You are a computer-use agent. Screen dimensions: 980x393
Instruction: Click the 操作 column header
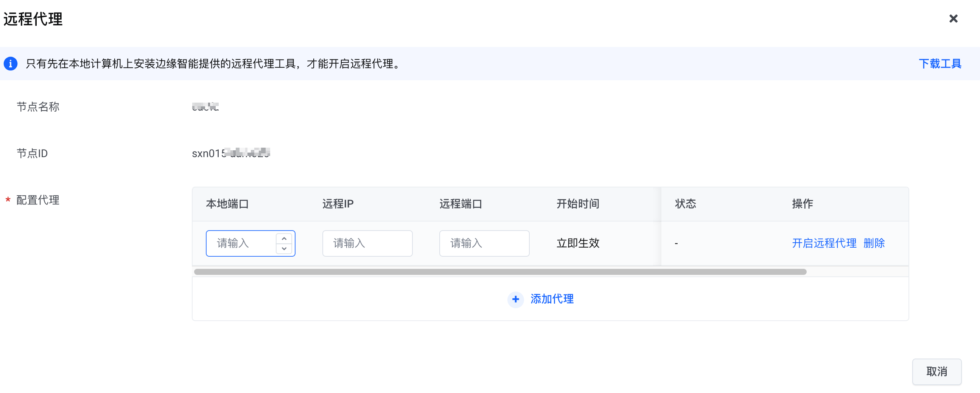click(x=802, y=204)
